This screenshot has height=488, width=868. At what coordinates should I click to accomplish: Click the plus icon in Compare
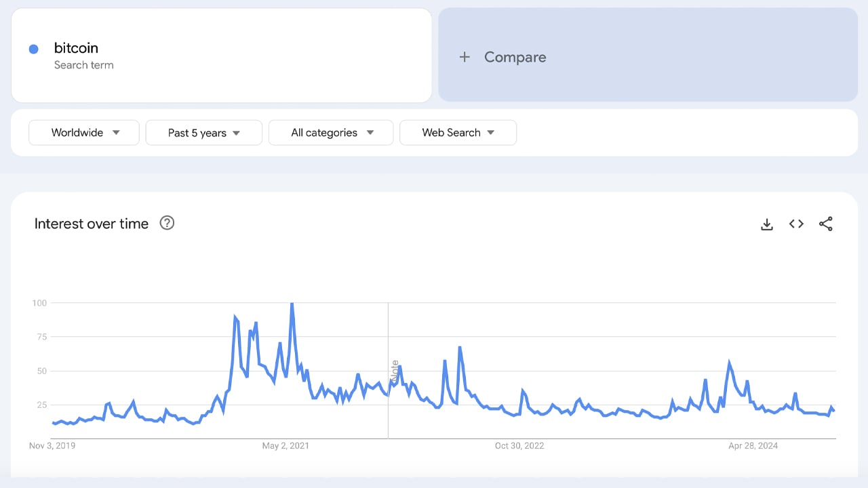click(x=465, y=57)
